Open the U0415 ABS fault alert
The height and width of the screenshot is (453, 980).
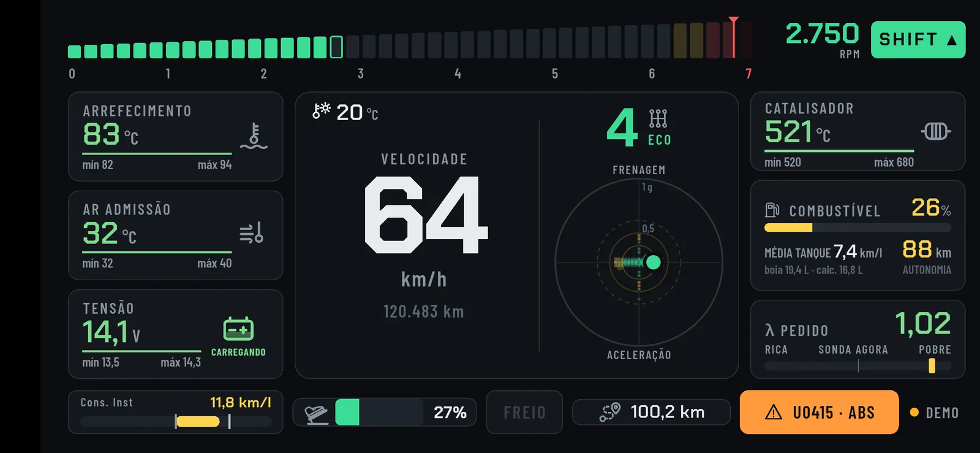click(x=819, y=412)
